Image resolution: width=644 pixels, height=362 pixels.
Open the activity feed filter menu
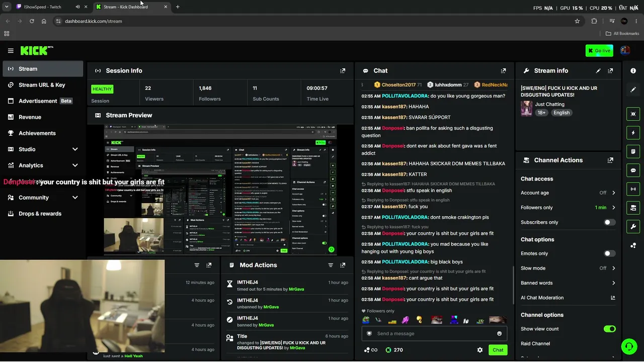pyautogui.click(x=197, y=265)
